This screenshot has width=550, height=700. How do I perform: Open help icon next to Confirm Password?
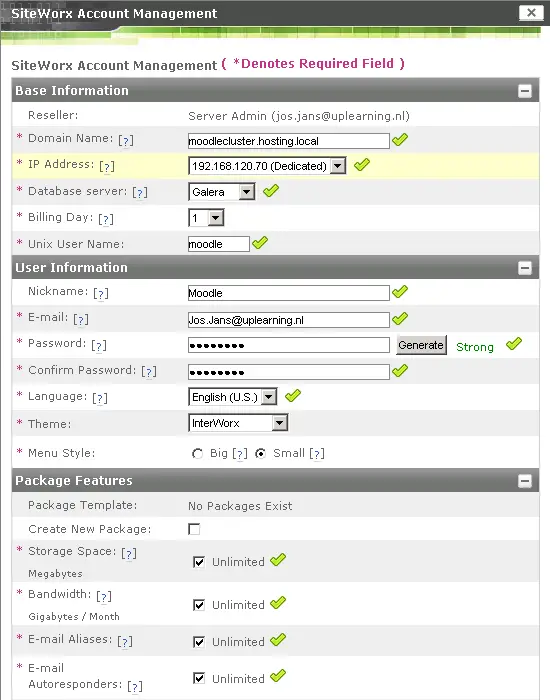coord(149,371)
